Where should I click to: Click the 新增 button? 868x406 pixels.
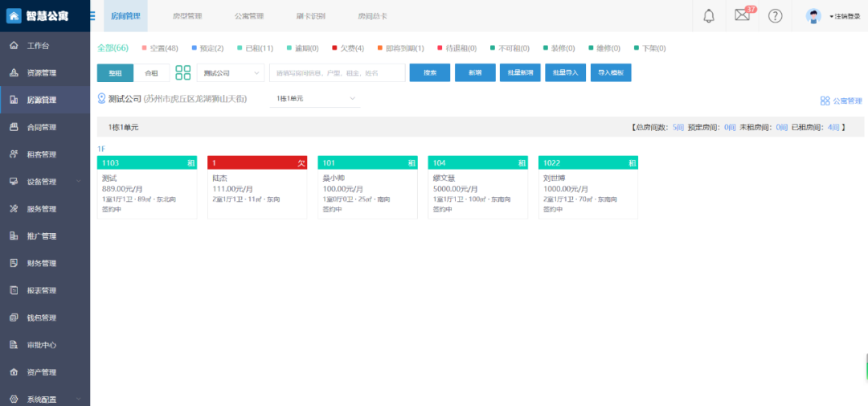coord(475,72)
